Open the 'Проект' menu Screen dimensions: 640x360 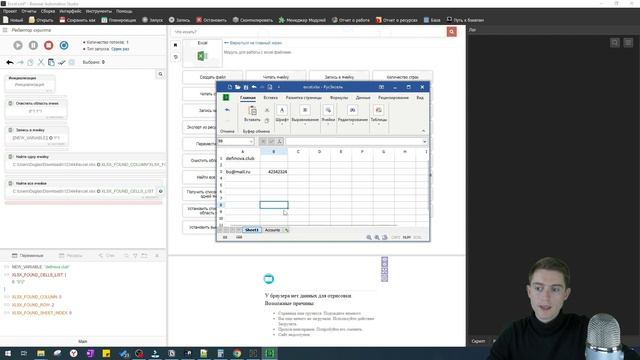(x=10, y=11)
